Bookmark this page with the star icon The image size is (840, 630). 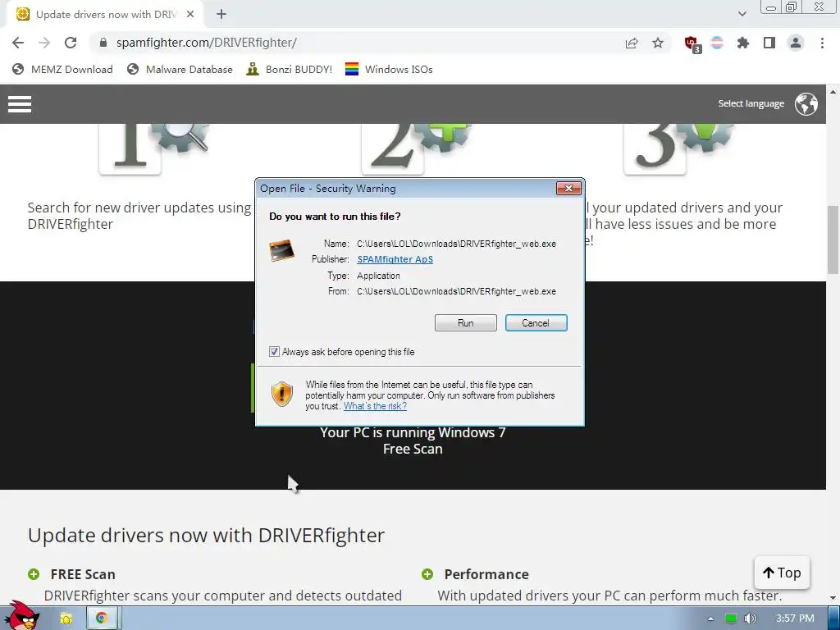pyautogui.click(x=658, y=43)
